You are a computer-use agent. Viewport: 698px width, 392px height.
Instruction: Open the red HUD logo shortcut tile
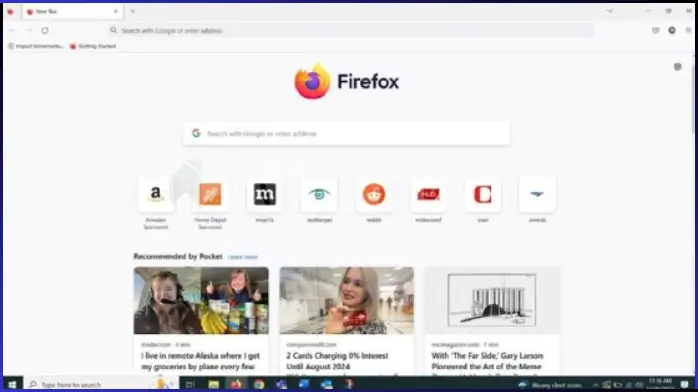[x=428, y=194]
